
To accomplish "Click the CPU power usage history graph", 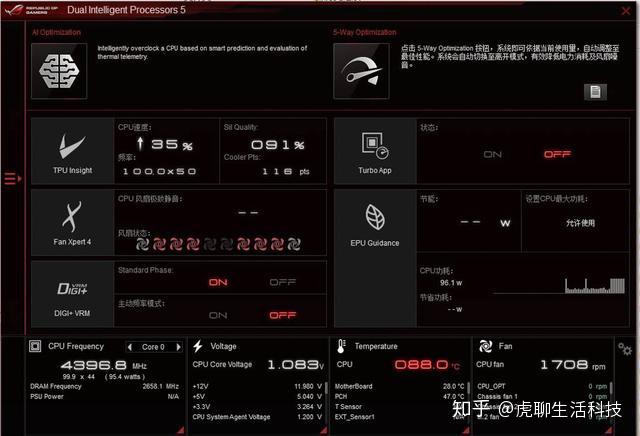I will 559,286.
